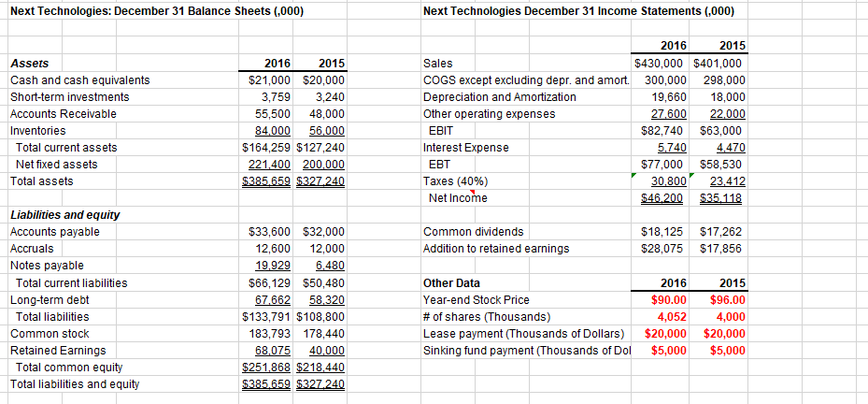Select $18,125 common dividends value
Viewport: 868px width, 404px height.
pos(663,232)
